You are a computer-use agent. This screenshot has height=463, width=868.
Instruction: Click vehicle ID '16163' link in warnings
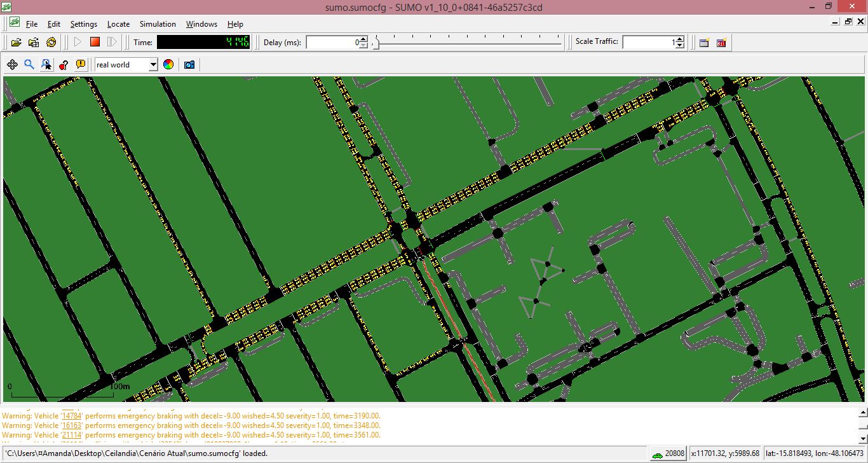pyautogui.click(x=71, y=425)
